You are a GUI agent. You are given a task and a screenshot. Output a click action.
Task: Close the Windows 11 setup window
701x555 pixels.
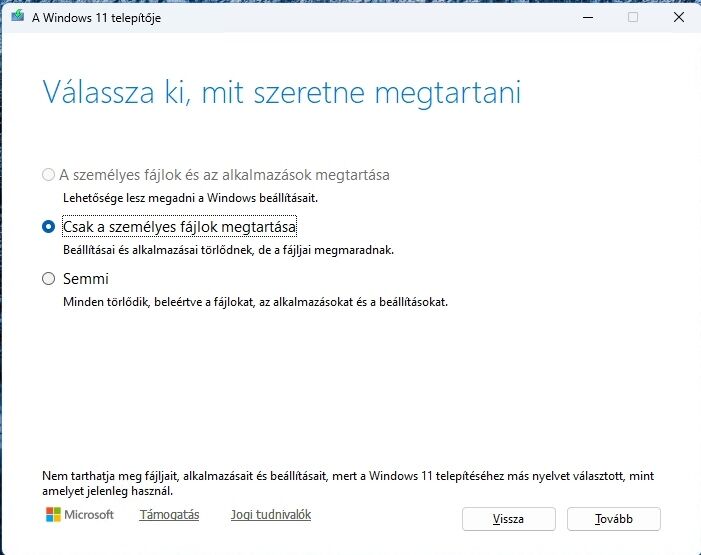[679, 17]
